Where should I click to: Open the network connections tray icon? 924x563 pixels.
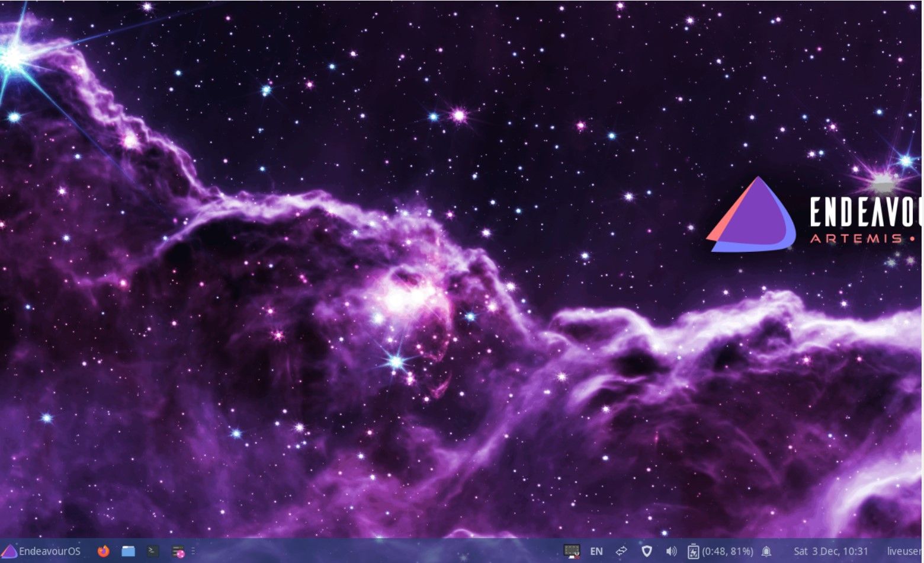[x=621, y=551]
